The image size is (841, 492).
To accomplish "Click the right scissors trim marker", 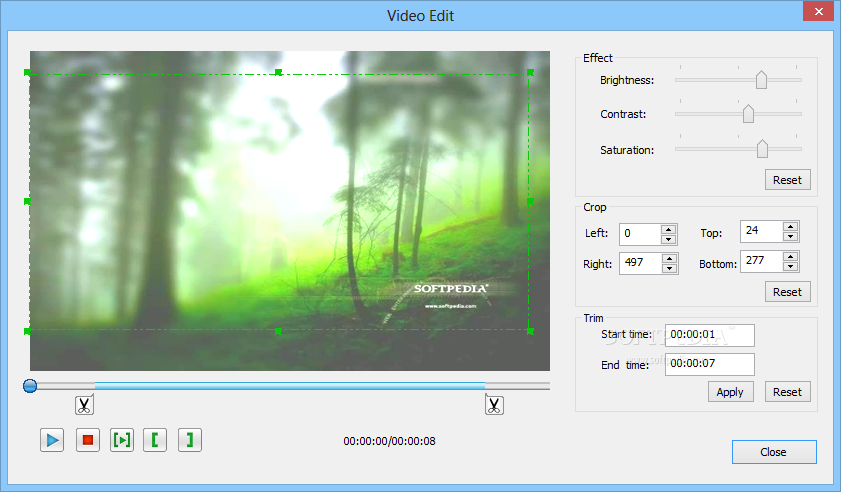I will [494, 405].
